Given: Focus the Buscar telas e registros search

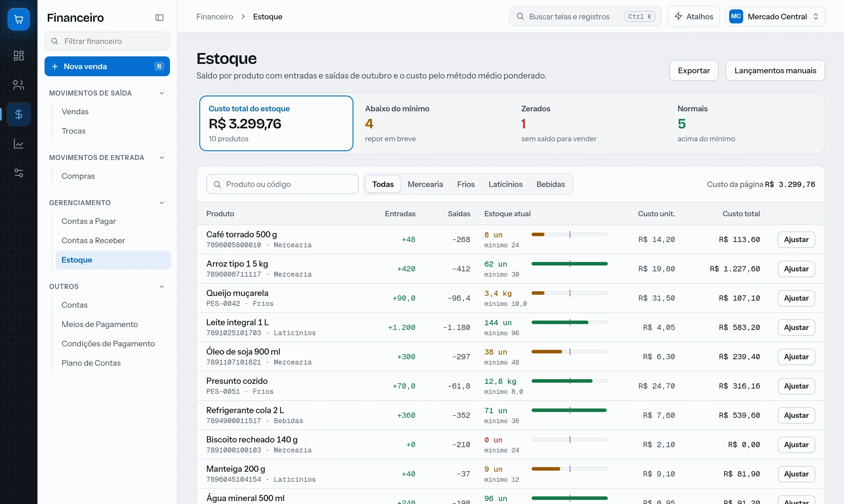Looking at the screenshot, I should pos(585,16).
